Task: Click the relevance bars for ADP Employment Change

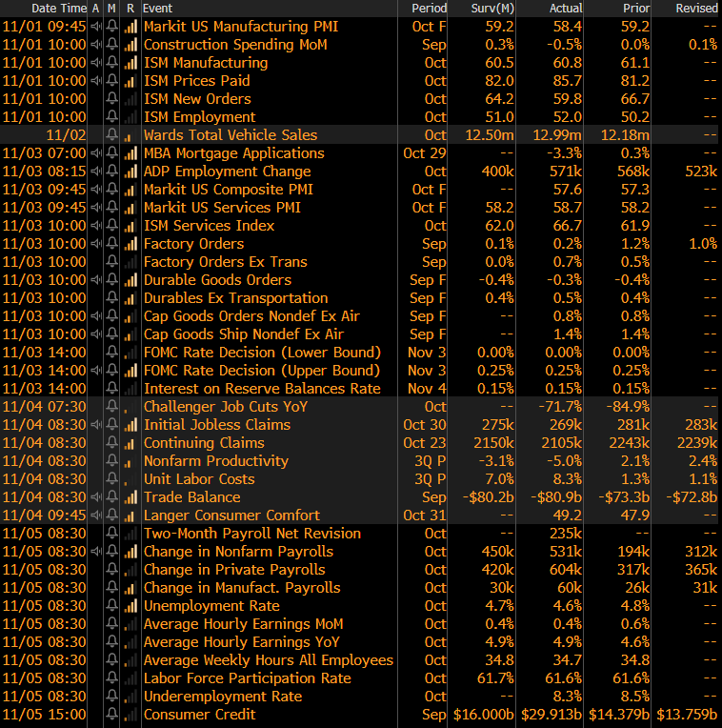Action: click(x=130, y=172)
